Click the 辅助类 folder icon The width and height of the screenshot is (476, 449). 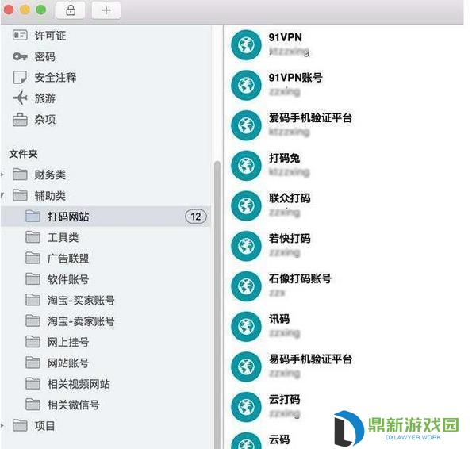20,195
